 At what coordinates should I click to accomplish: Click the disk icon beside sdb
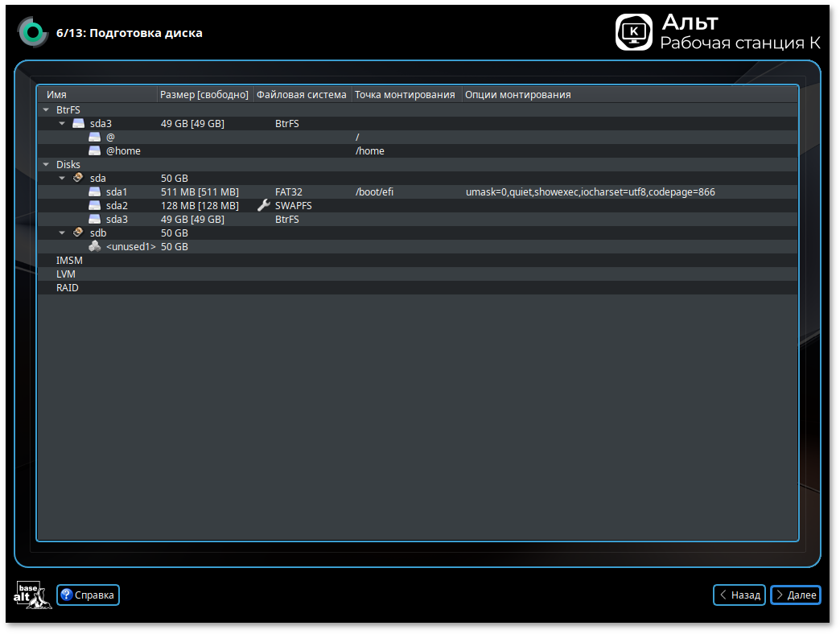coord(78,233)
